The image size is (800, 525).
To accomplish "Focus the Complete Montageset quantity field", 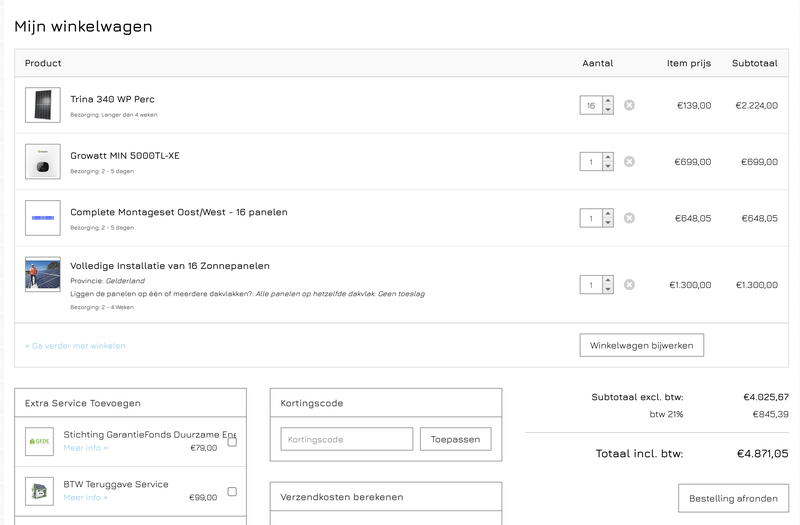I will point(591,219).
